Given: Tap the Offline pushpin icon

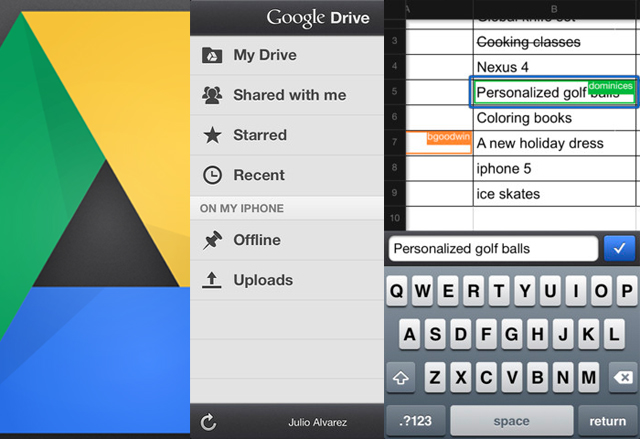Looking at the screenshot, I should 212,240.
